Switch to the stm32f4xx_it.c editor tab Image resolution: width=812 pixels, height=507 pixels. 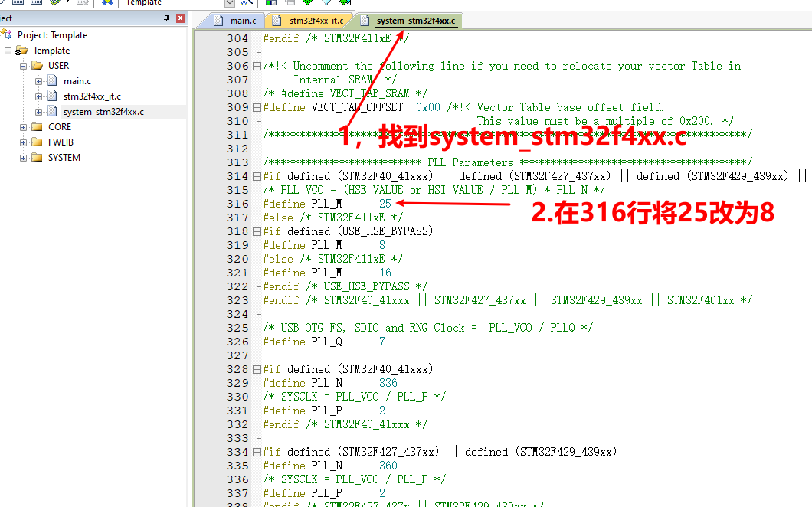[309, 21]
